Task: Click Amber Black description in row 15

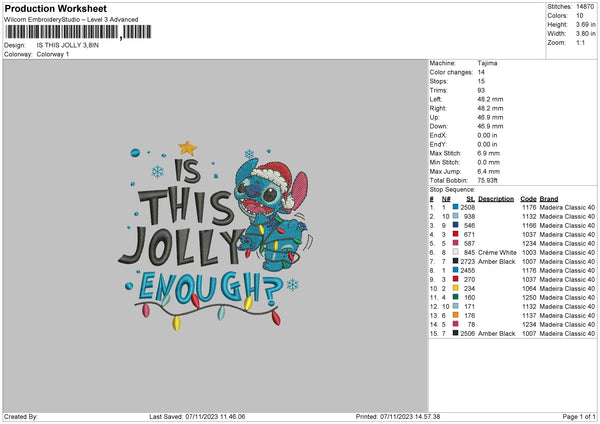Action: click(497, 333)
